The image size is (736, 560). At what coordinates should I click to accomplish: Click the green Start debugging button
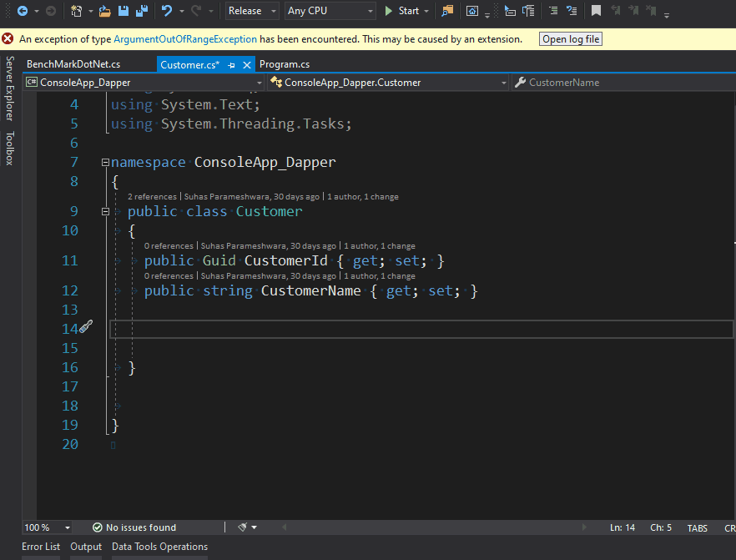point(401,11)
